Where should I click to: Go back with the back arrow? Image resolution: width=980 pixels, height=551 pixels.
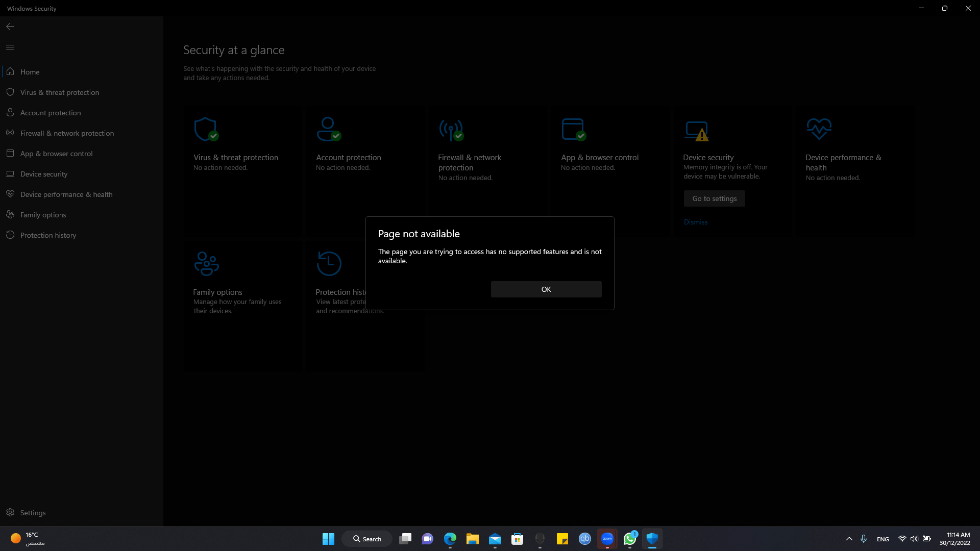point(10,27)
